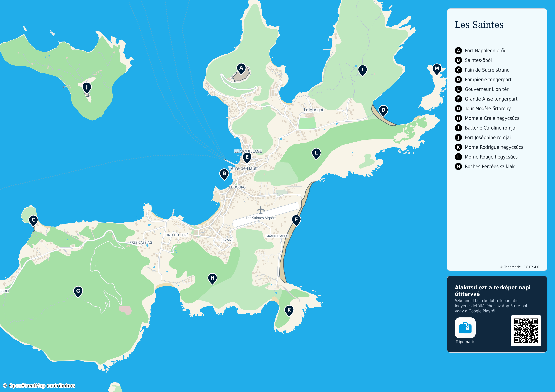This screenshot has width=555, height=392.
Task: Select map pin L on Morne Rouge
Action: click(316, 154)
